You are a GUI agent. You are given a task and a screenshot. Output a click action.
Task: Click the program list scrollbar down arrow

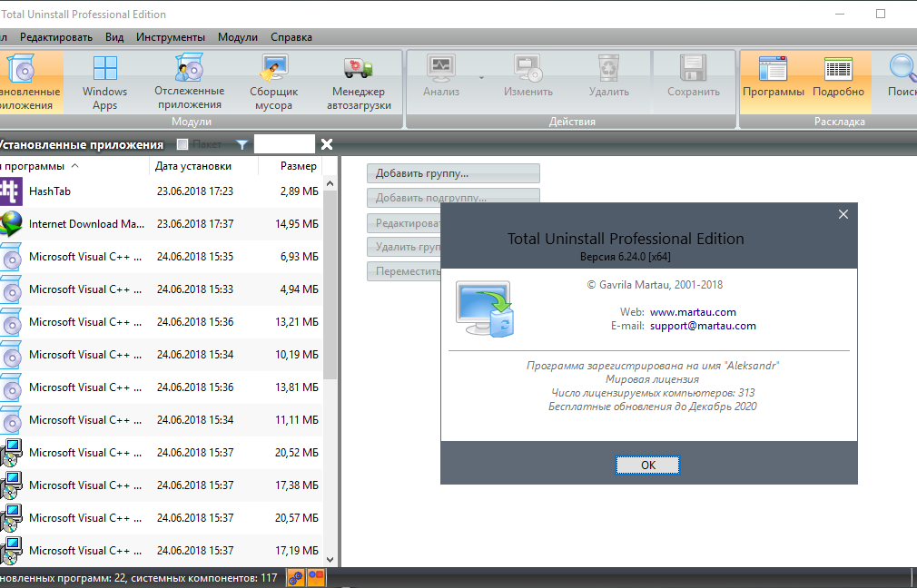click(x=330, y=559)
